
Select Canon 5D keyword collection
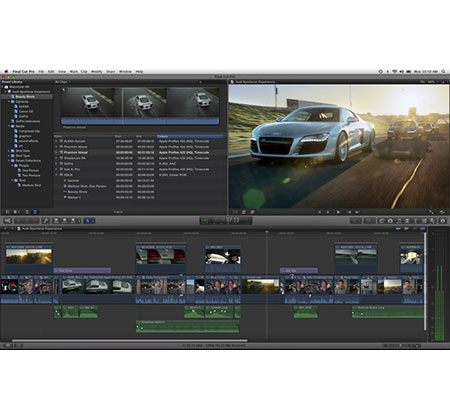coord(26,111)
